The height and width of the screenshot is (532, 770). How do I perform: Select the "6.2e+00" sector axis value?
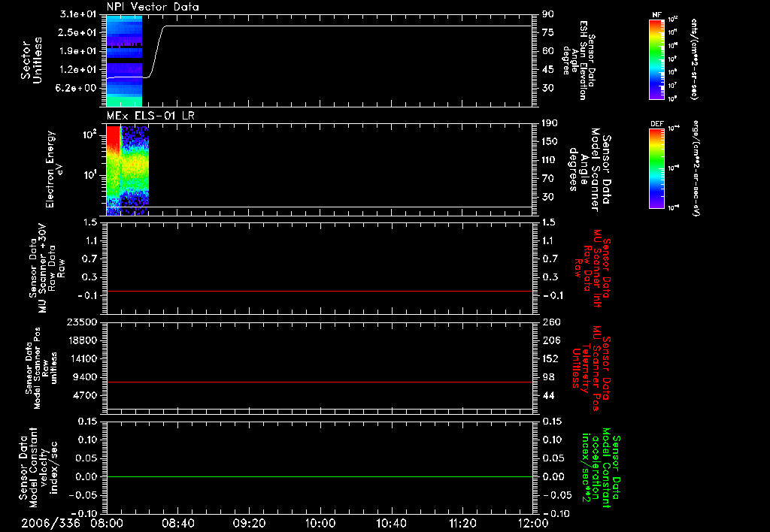tap(76, 88)
